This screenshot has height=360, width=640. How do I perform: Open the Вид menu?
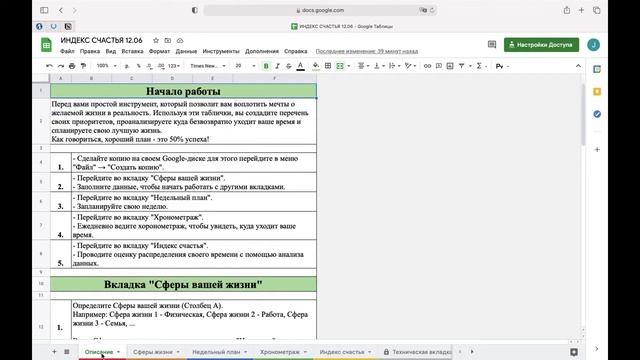click(x=111, y=51)
